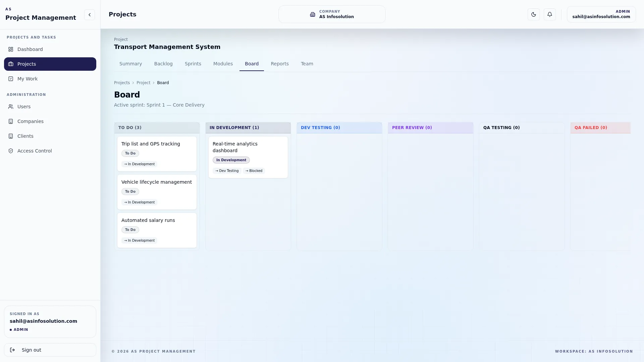This screenshot has width=644, height=362.
Task: Open the Summary tab
Action: (131, 64)
